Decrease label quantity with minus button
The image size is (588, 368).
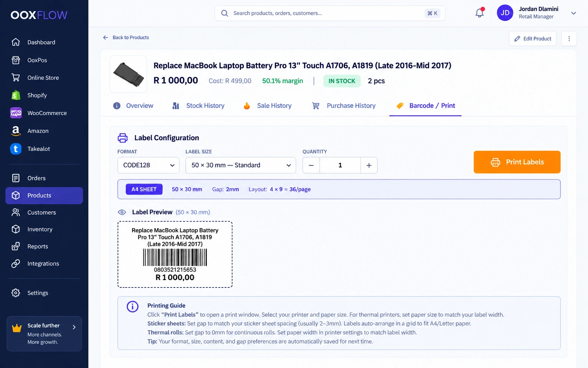point(311,165)
